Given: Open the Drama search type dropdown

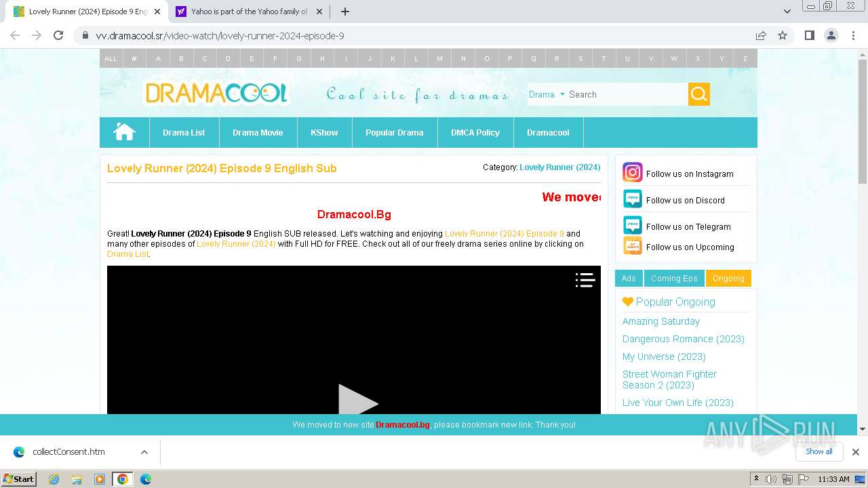Looking at the screenshot, I should pyautogui.click(x=547, y=94).
